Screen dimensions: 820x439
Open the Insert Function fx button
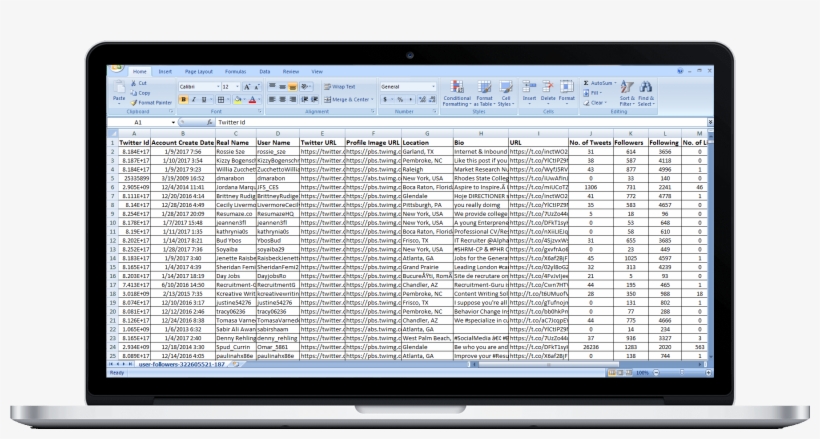tap(209, 122)
